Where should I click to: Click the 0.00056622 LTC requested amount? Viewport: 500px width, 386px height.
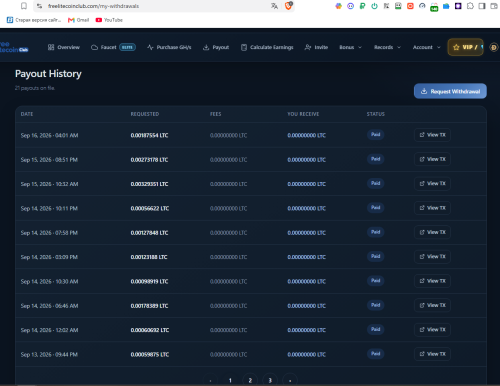click(150, 208)
